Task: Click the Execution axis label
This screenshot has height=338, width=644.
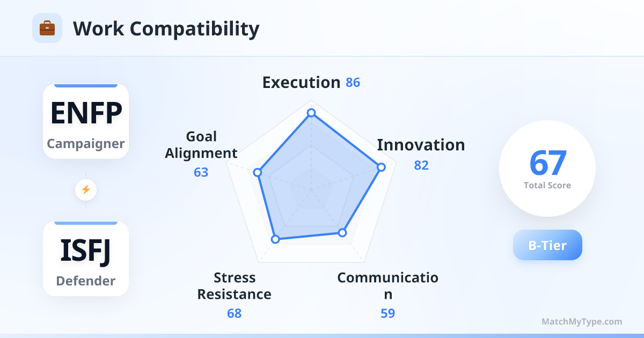Action: pos(301,83)
